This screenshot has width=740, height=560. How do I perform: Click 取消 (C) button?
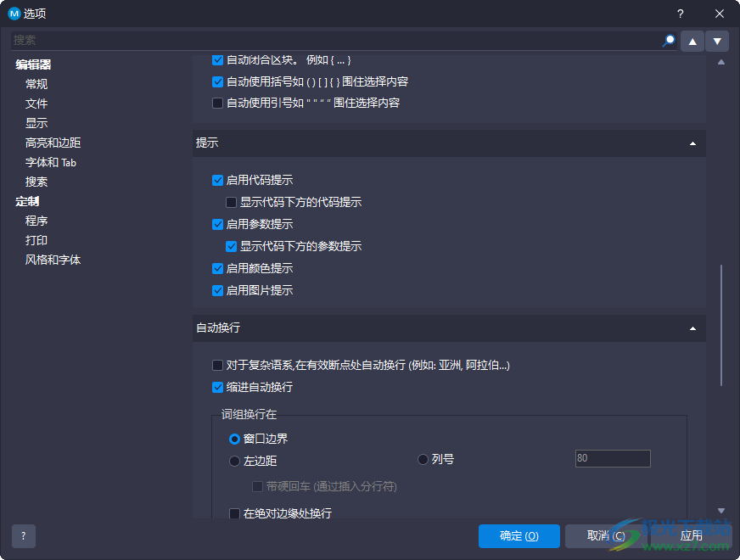[606, 536]
